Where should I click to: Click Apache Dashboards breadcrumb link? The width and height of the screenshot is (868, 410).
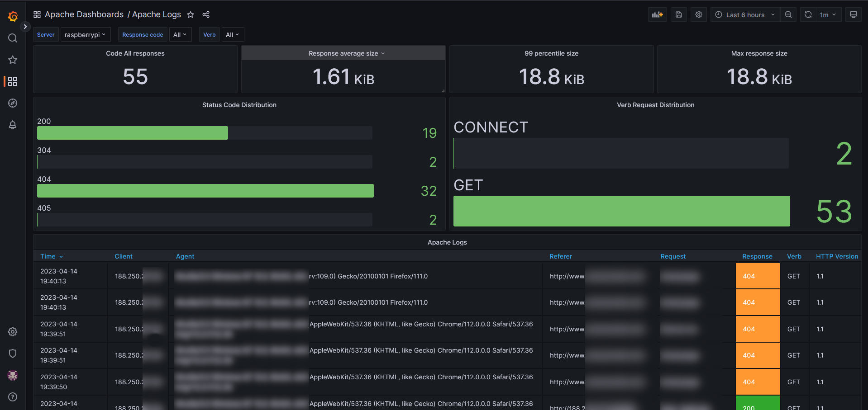tap(84, 14)
